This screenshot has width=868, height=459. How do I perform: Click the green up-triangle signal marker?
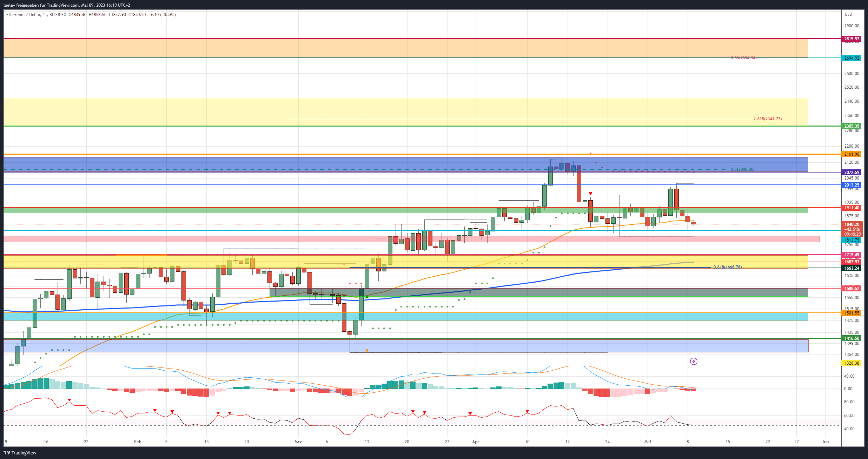coord(367,297)
